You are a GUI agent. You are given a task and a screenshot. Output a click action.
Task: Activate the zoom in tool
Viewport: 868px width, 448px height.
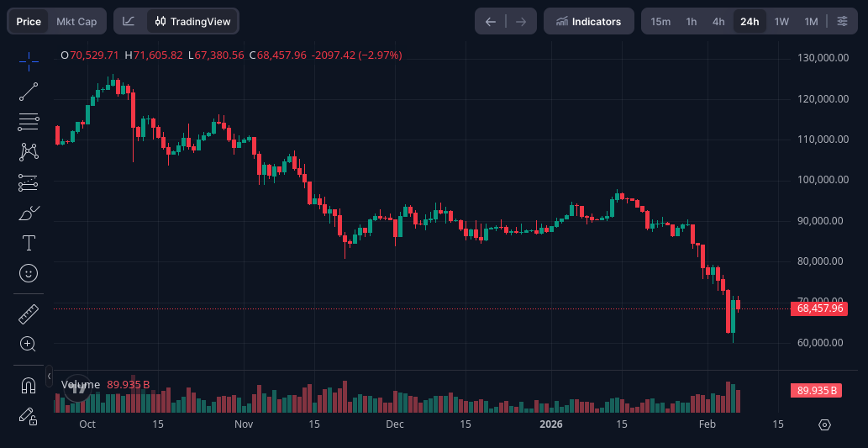(x=29, y=344)
